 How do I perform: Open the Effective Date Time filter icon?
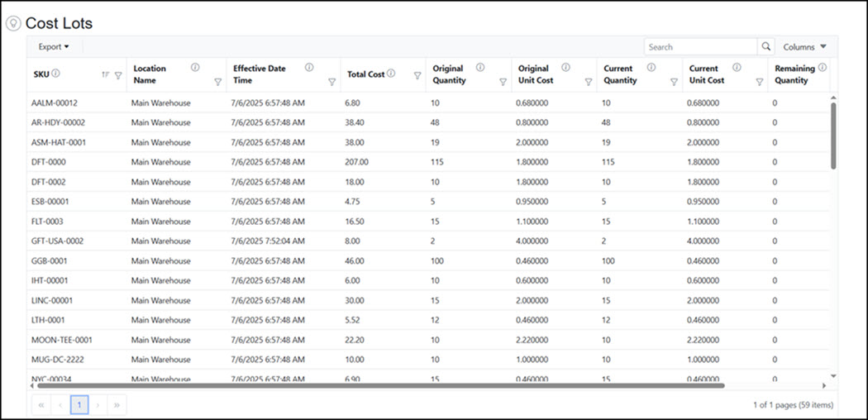pos(331,82)
